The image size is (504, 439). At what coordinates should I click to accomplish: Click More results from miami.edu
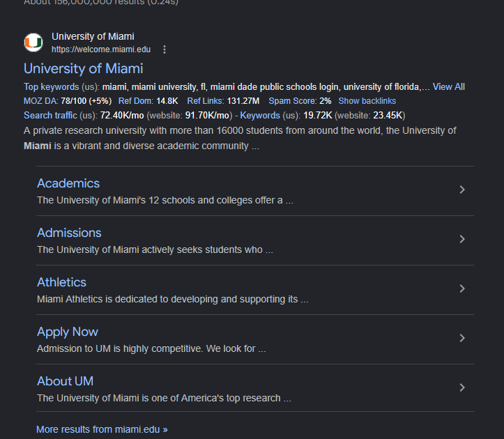102,429
